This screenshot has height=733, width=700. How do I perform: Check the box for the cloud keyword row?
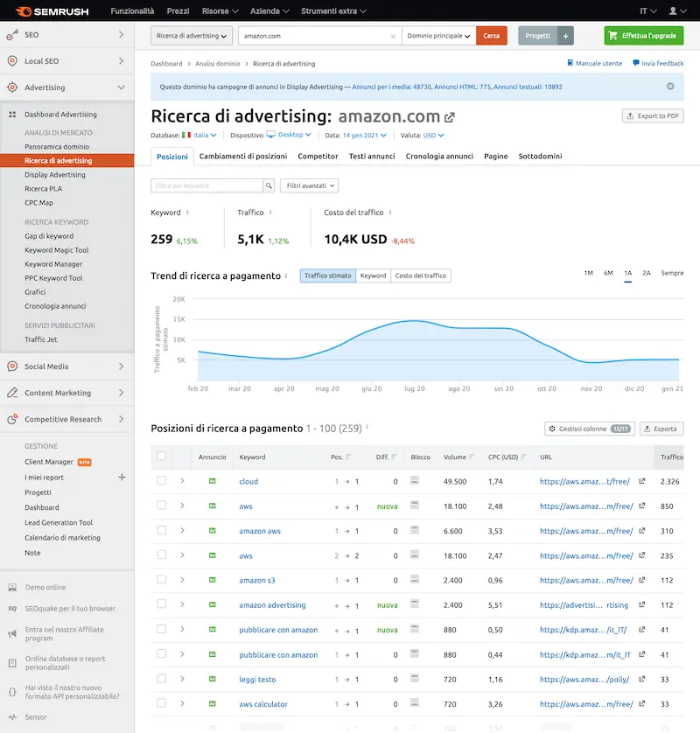161,480
